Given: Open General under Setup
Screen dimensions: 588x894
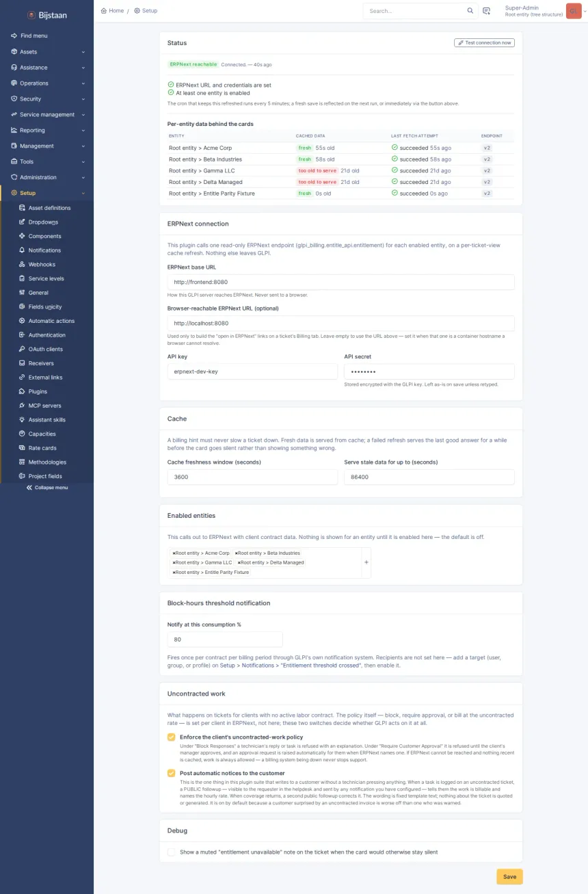Looking at the screenshot, I should pyautogui.click(x=38, y=293).
